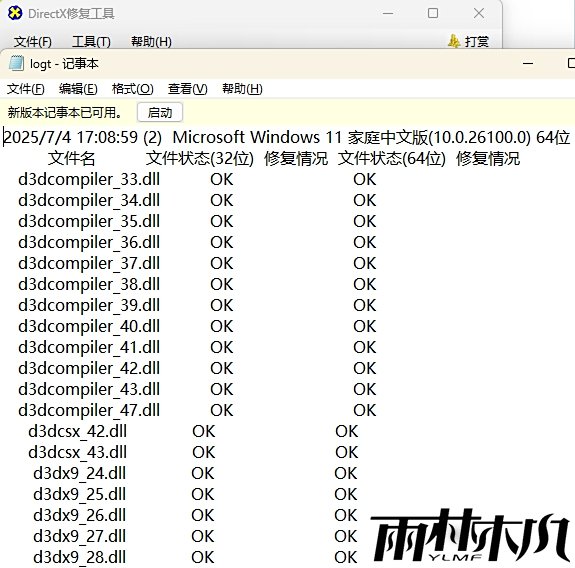This screenshot has width=575, height=568.
Task: Open 格式(O) menu in Notepad
Action: coord(133,89)
